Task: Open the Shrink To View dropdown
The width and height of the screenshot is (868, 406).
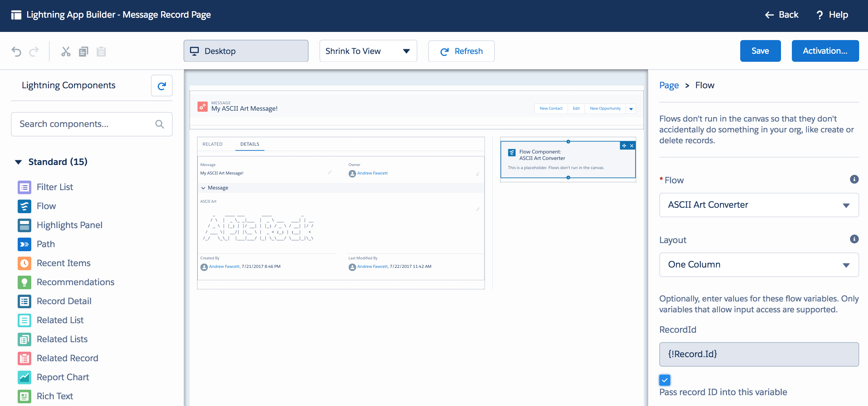Action: click(x=368, y=51)
